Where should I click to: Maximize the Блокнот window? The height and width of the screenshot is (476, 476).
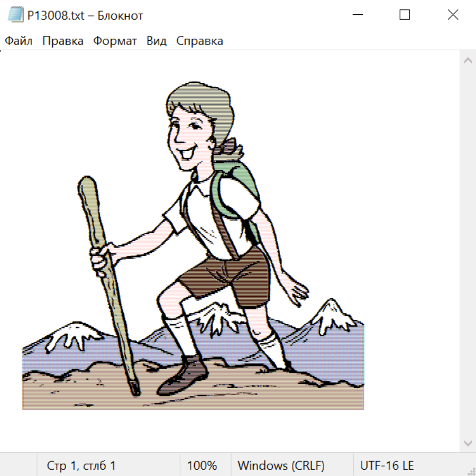(x=405, y=15)
